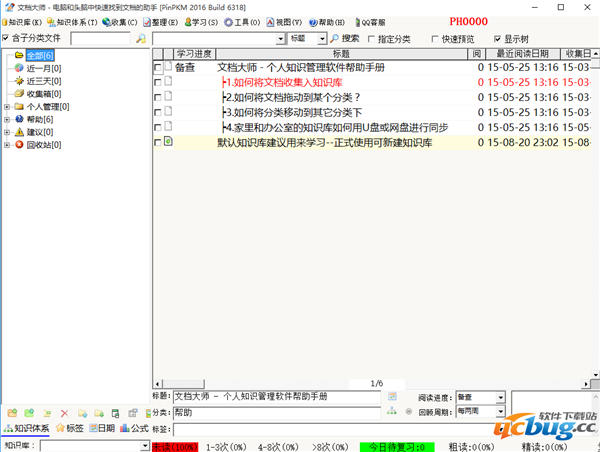The width and height of the screenshot is (600, 452).
Task: Click the category filter icon beside the left search field
Action: [x=140, y=38]
